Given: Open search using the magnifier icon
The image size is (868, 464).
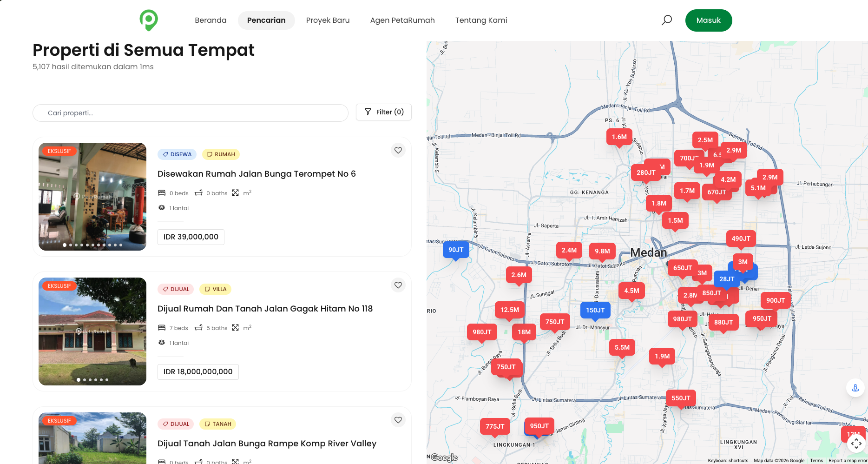Looking at the screenshot, I should click(x=666, y=20).
